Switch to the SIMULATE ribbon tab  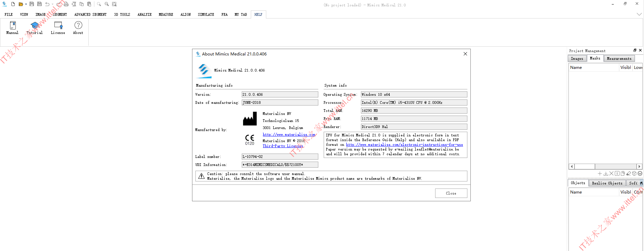pyautogui.click(x=206, y=14)
